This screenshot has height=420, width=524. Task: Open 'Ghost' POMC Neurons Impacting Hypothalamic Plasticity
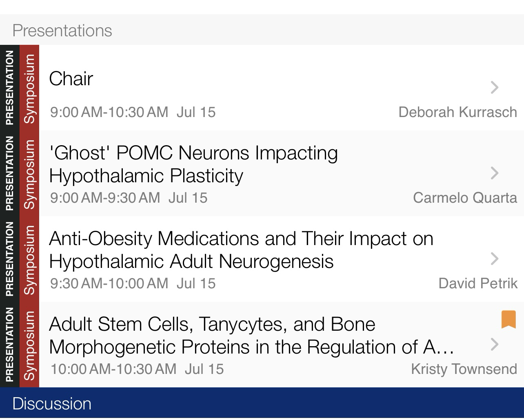pos(193,164)
